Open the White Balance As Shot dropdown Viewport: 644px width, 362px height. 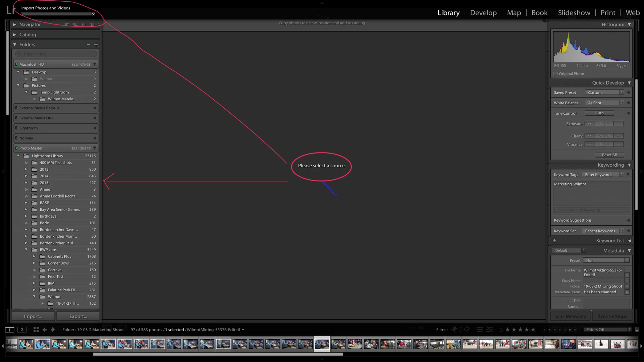coord(604,103)
